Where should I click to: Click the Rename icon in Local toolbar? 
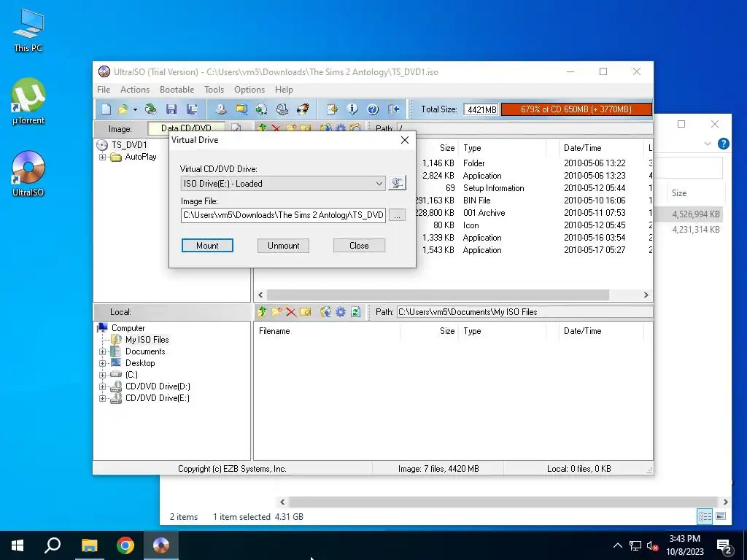click(306, 312)
